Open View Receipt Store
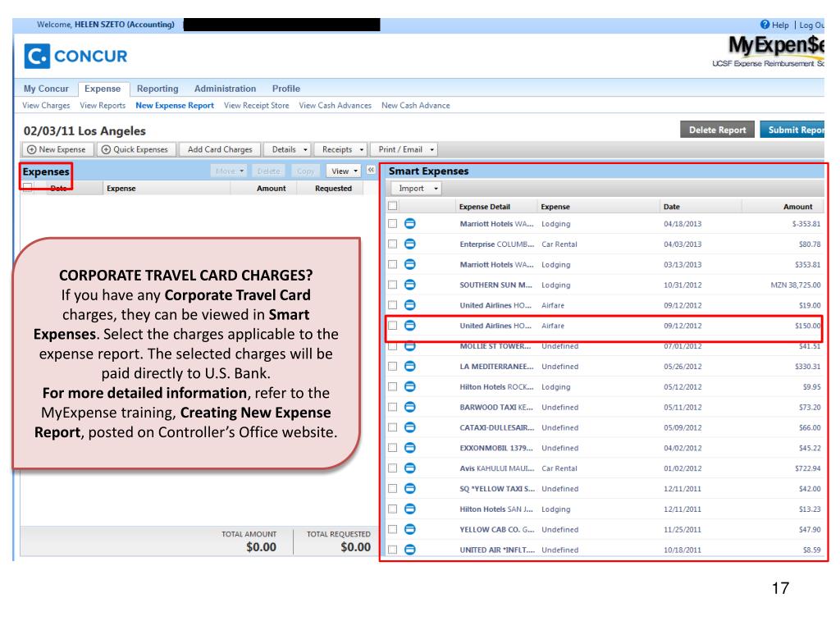The width and height of the screenshot is (840, 630). (257, 106)
